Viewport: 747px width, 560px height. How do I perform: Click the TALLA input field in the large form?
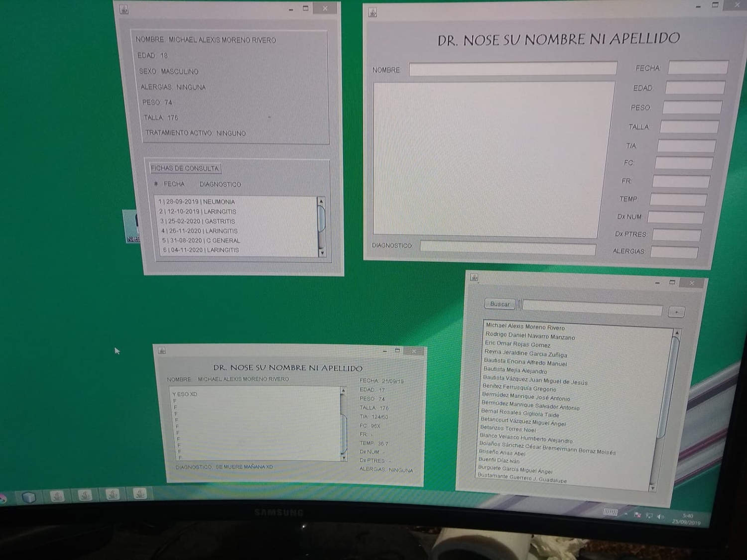click(x=689, y=126)
